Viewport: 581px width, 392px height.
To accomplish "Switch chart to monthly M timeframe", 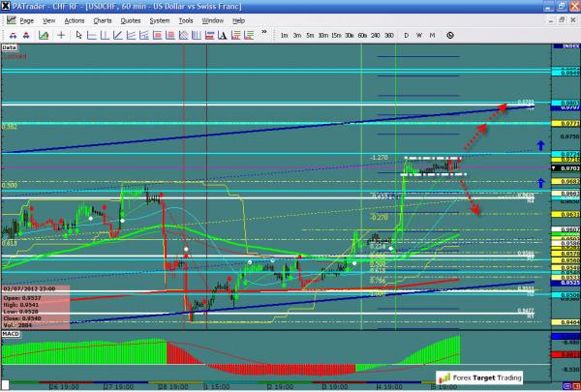I will 432,36.
